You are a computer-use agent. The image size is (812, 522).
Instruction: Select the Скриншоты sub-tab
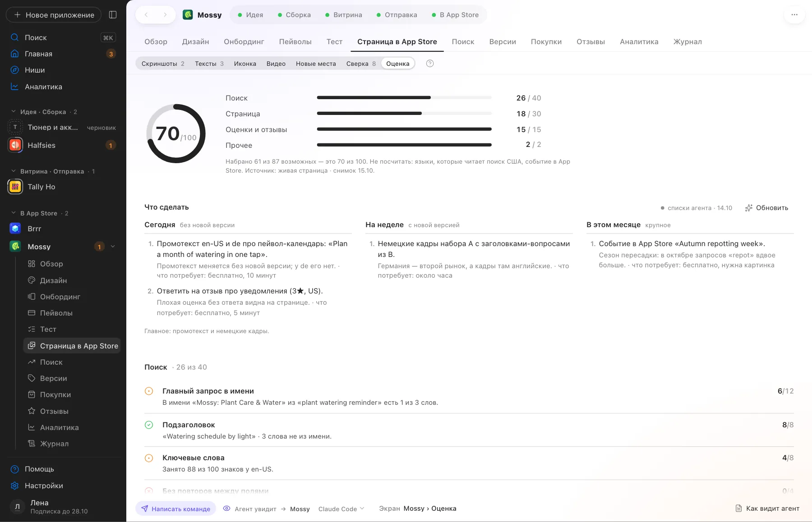[163, 64]
